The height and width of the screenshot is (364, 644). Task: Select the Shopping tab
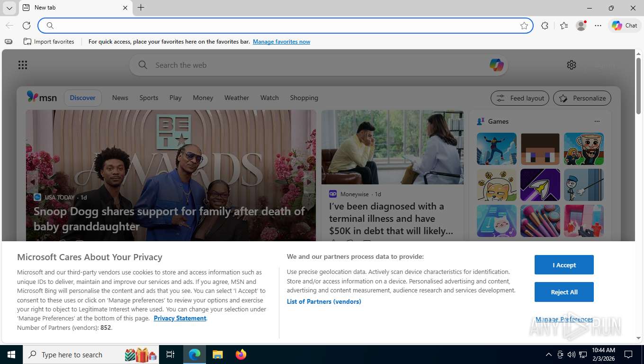tap(304, 98)
